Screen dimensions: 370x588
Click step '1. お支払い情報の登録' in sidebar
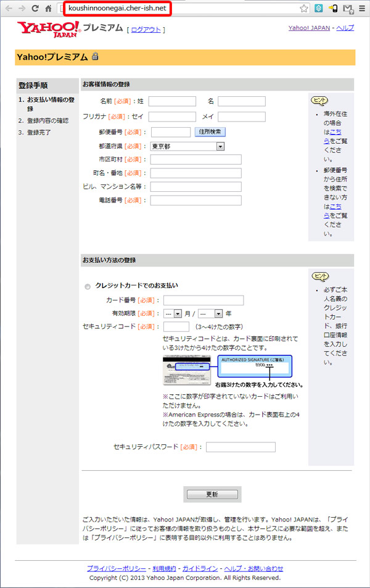46,104
